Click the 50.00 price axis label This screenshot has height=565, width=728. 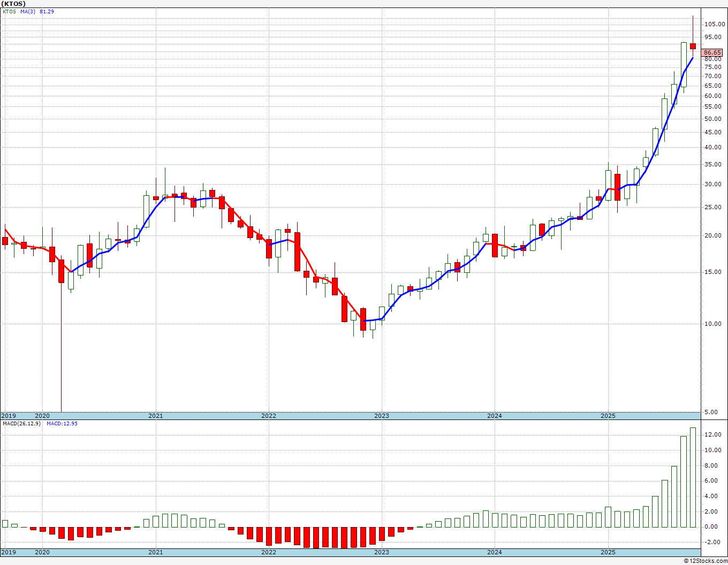714,119
